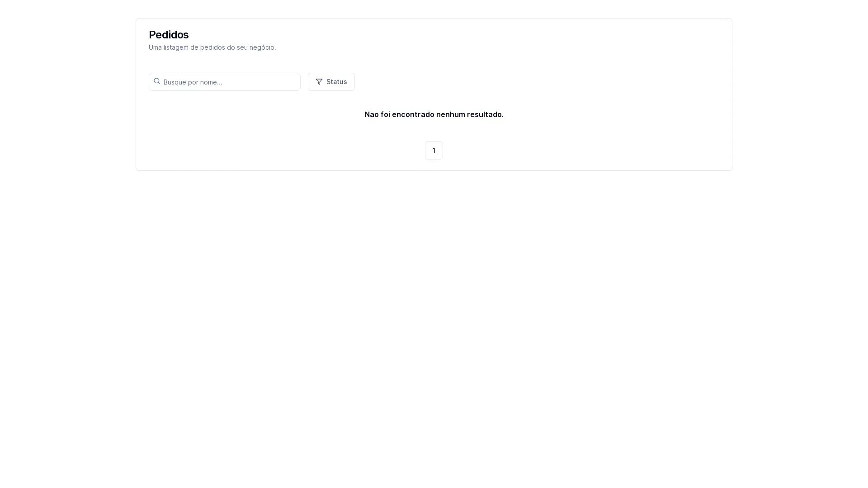Click the funnel glyph in Status button

[319, 82]
